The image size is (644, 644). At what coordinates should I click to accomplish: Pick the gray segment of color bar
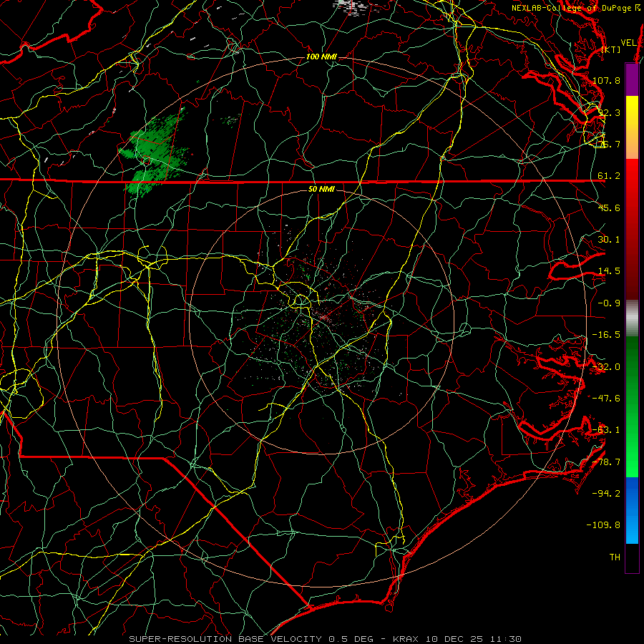coord(632,318)
